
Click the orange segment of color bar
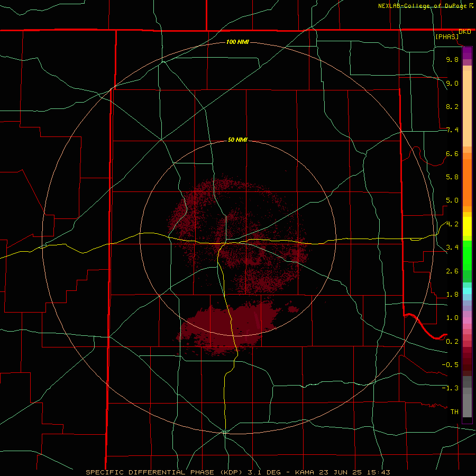point(467,182)
